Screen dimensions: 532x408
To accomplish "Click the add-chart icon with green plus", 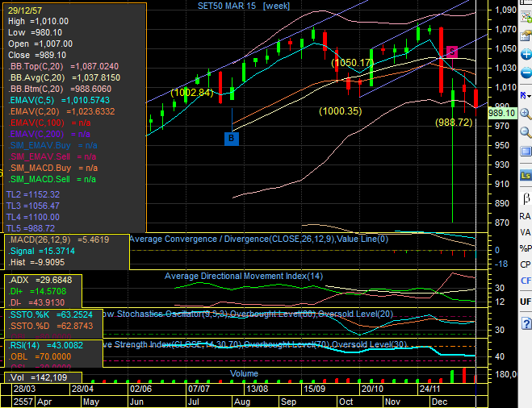I will 526,16.
